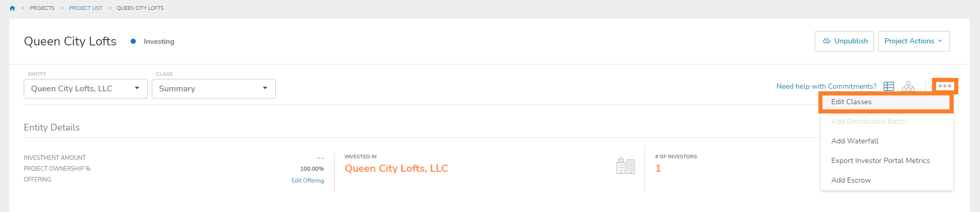Go to Project List breadcrumb
980x212 pixels.
pyautogui.click(x=86, y=8)
